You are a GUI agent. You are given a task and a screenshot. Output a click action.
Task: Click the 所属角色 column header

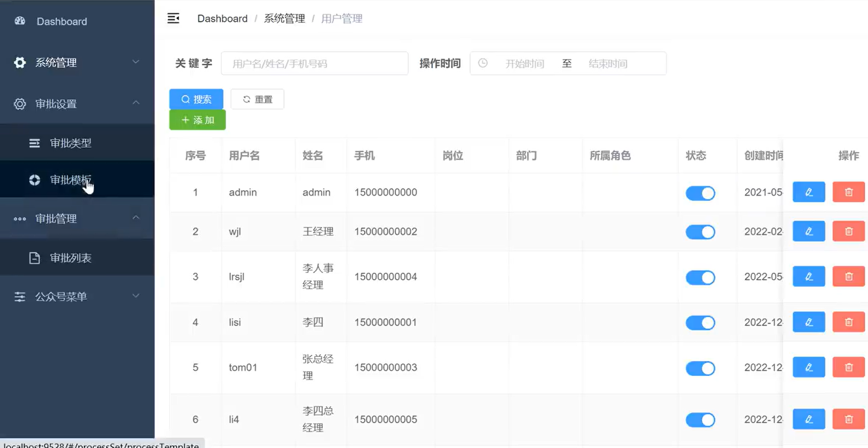[610, 156]
